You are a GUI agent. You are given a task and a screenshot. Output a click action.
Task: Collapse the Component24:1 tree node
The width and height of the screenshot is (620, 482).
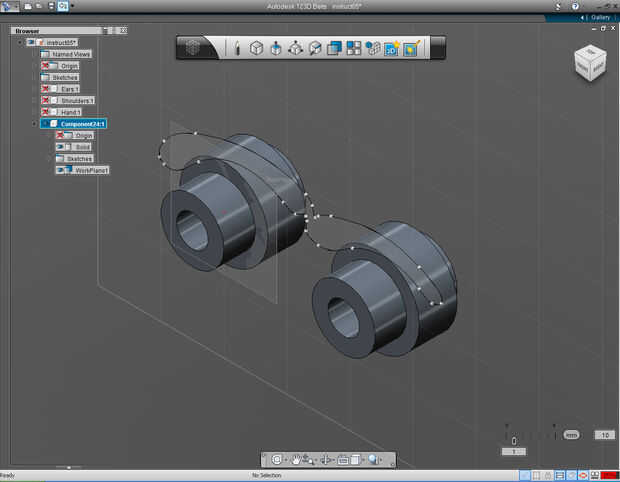pos(32,124)
